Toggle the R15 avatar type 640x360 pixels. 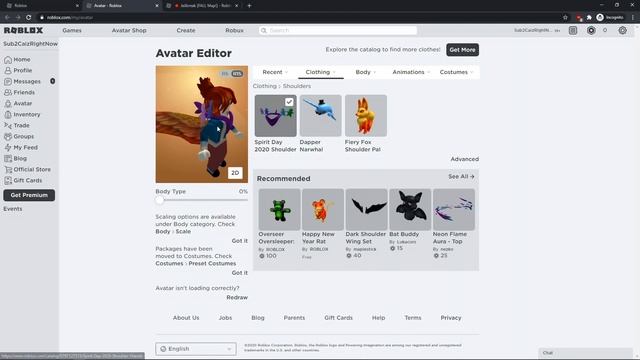(237, 74)
